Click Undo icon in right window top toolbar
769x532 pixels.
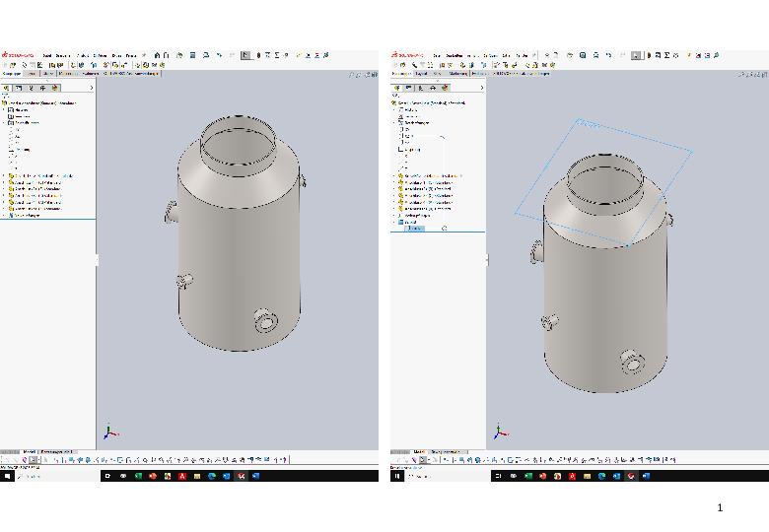point(608,56)
